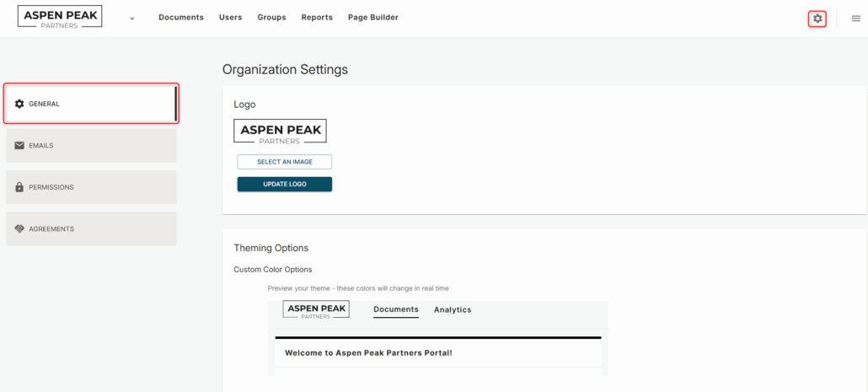Open the Groups section
The image size is (868, 392).
[x=272, y=17]
